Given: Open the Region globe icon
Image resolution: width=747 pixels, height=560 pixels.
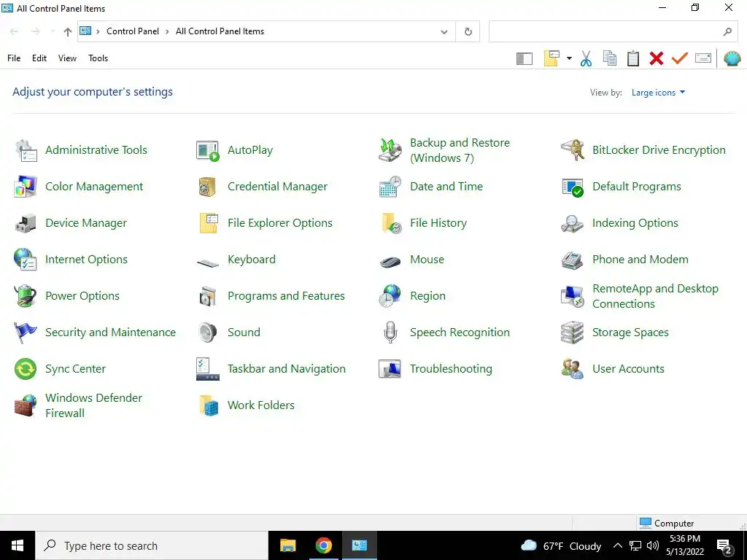Looking at the screenshot, I should click(x=390, y=296).
